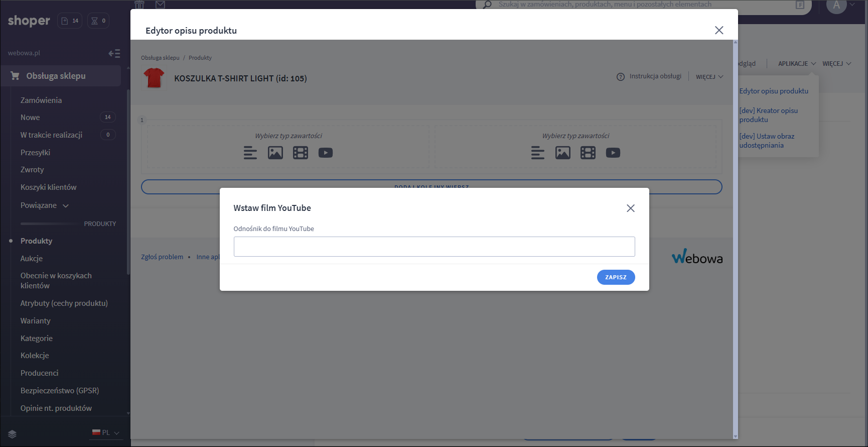Screen dimensions: 868x447
Task: Open Zamówienia in the sidebar
Action: tap(41, 100)
